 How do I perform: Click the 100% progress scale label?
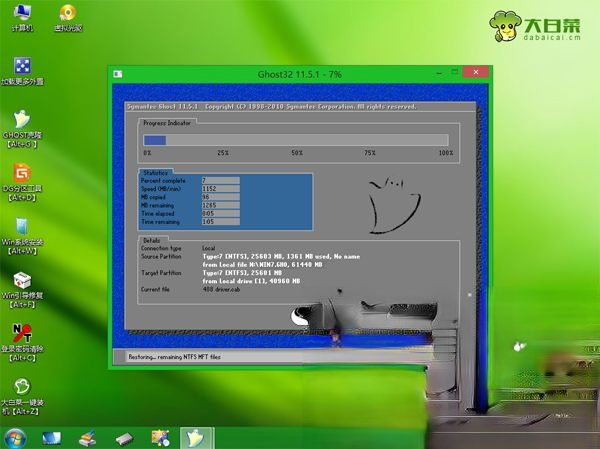[x=446, y=153]
